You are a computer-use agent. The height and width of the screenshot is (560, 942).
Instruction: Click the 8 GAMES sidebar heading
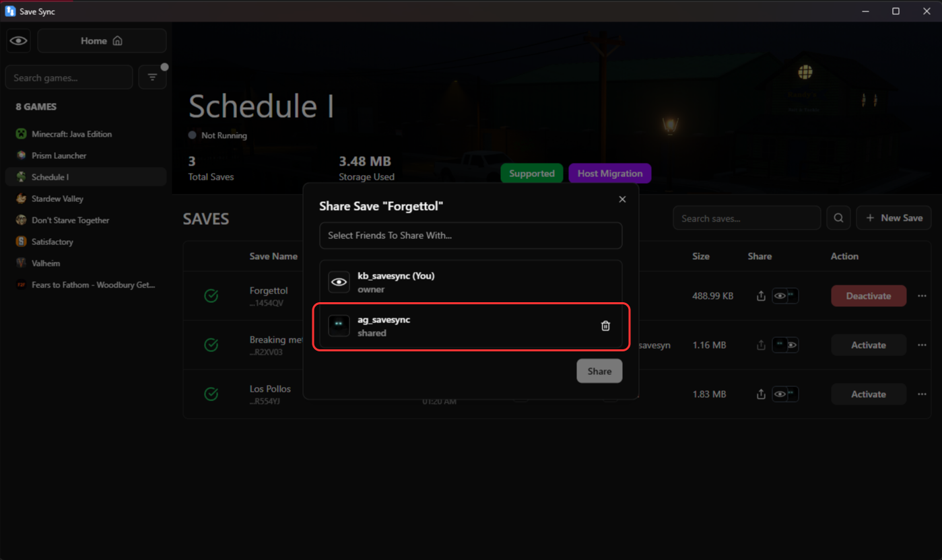[x=36, y=106]
